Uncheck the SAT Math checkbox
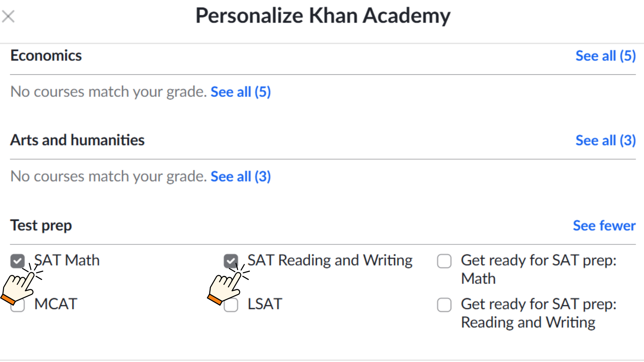Image resolution: width=644 pixels, height=362 pixels. (x=17, y=261)
